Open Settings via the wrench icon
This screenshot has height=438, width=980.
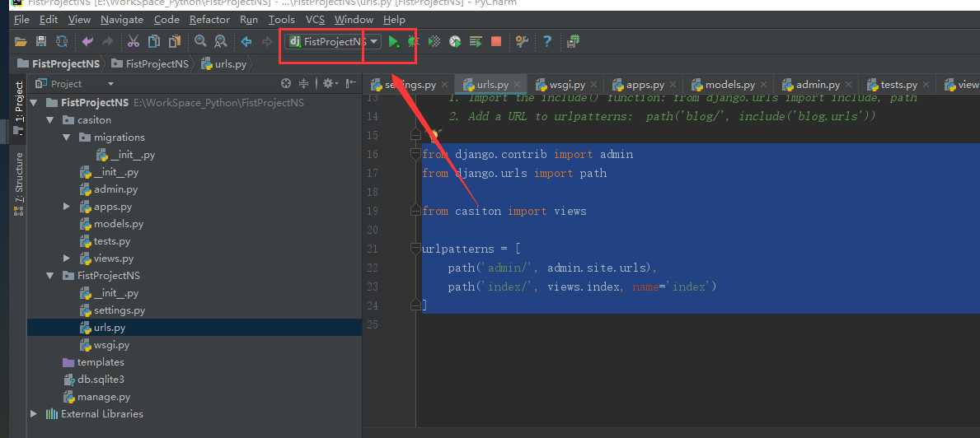[521, 42]
